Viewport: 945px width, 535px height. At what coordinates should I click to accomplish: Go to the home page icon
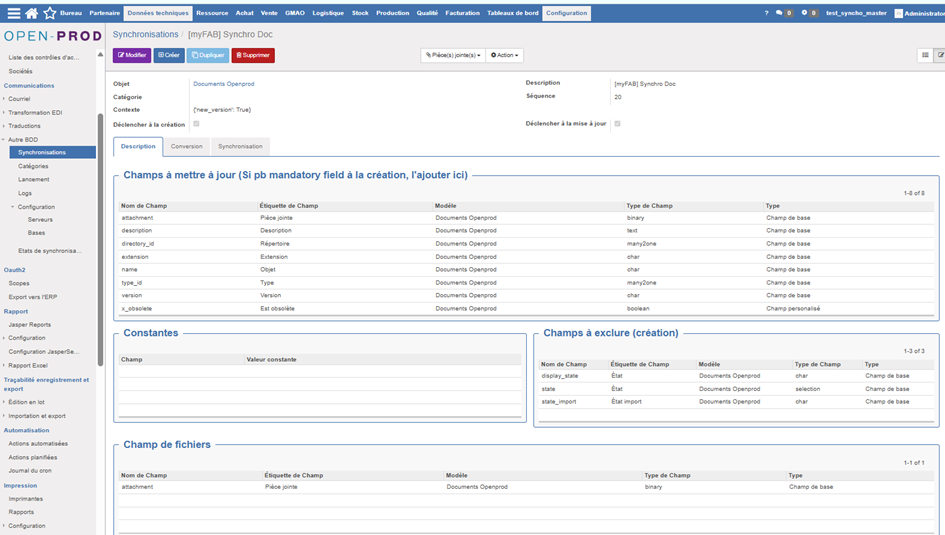coord(32,13)
